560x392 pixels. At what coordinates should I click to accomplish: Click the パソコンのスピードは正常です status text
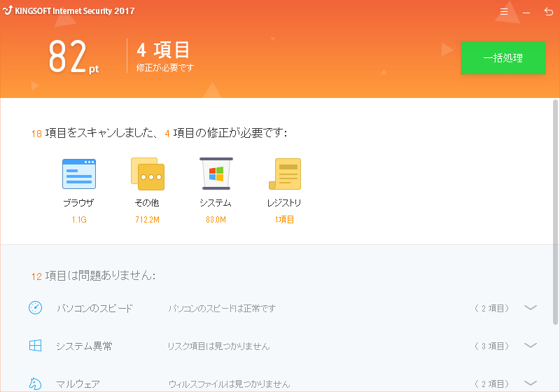222,308
